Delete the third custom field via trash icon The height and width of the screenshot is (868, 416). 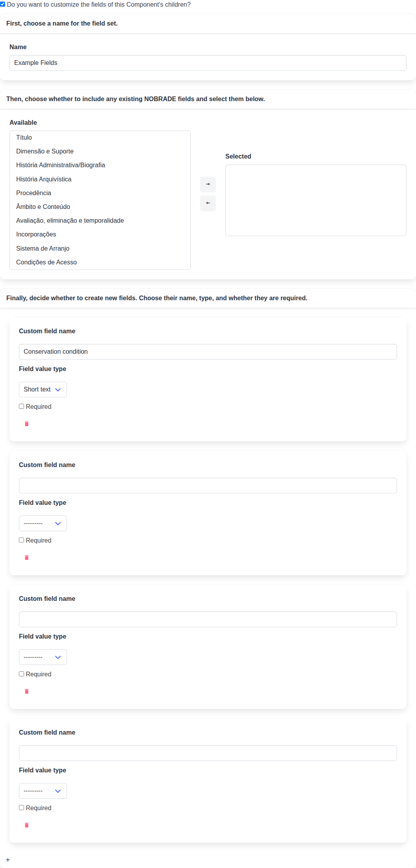27,691
